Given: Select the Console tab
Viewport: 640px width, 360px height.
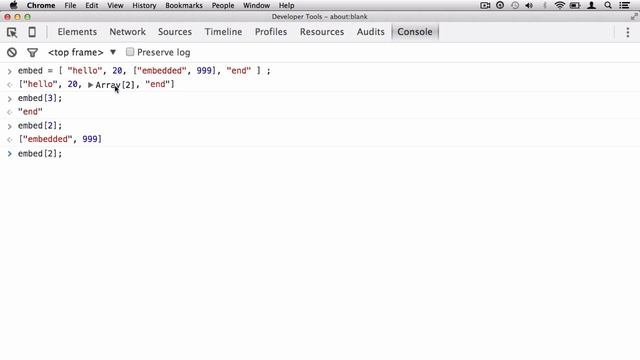Looking at the screenshot, I should tap(415, 32).
